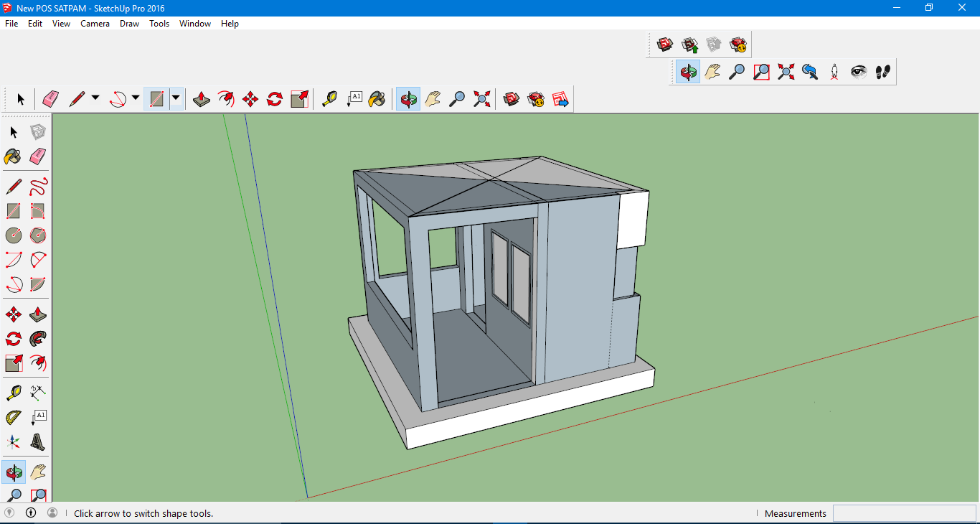Select the Position Camera tool

click(x=834, y=71)
